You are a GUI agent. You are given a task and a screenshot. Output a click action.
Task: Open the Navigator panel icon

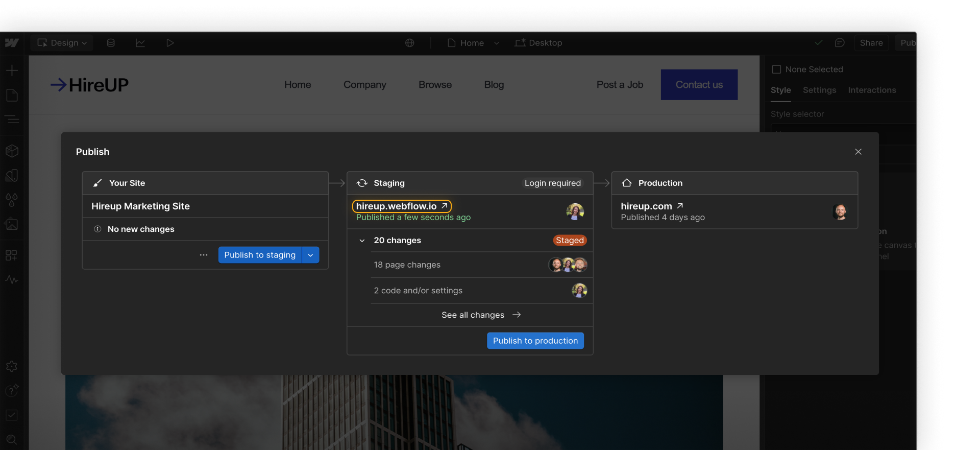[12, 120]
